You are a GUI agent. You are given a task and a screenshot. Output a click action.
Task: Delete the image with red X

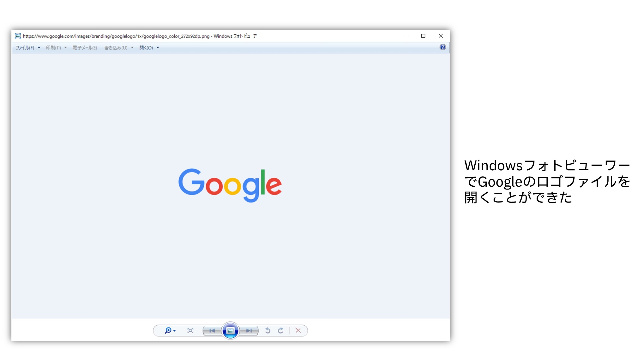298,330
